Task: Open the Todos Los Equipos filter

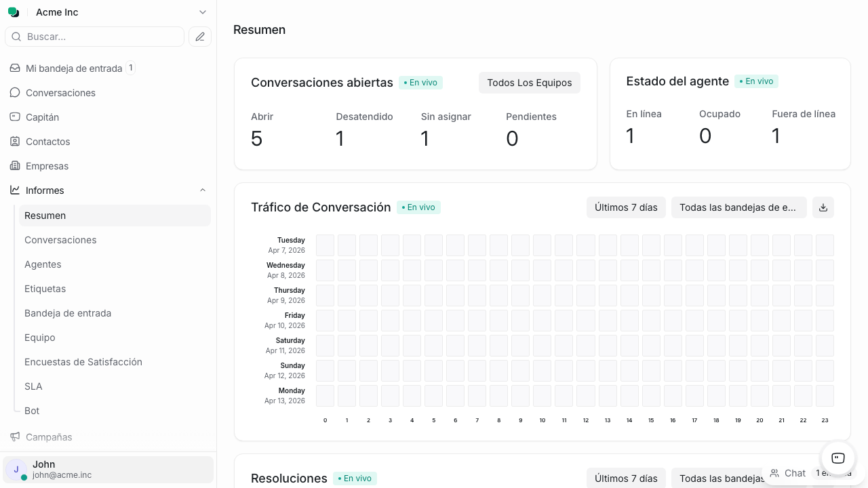Action: pos(529,83)
